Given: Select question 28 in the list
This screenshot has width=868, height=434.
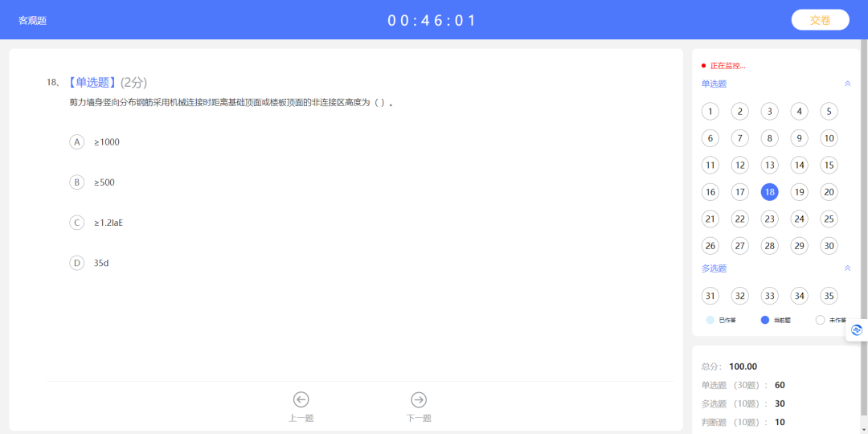Looking at the screenshot, I should tap(769, 246).
